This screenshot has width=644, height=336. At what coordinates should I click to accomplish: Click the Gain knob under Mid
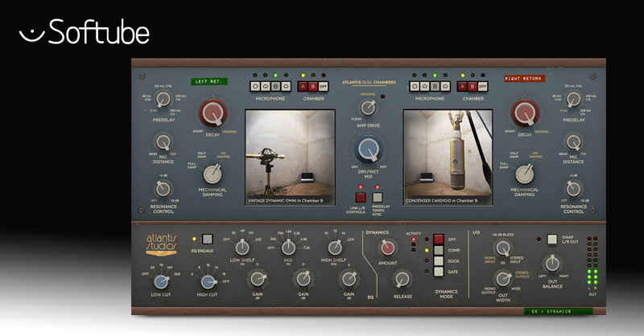303,280
